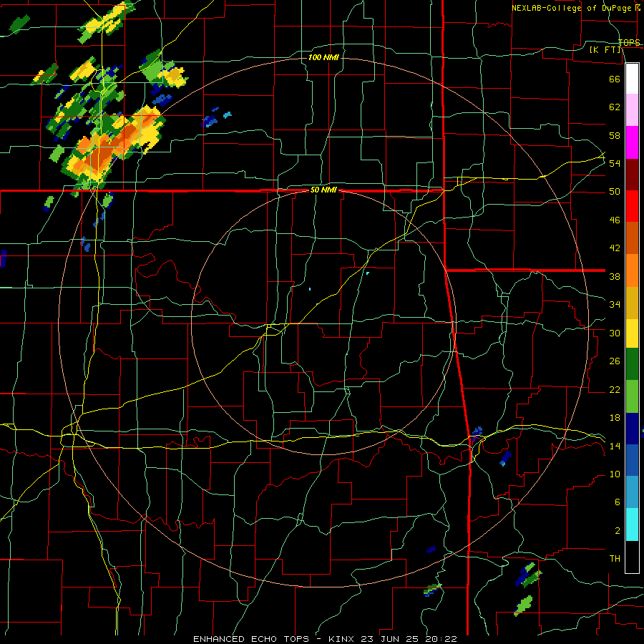
Task: Select the light orange legend swatch
Action: [x=632, y=270]
